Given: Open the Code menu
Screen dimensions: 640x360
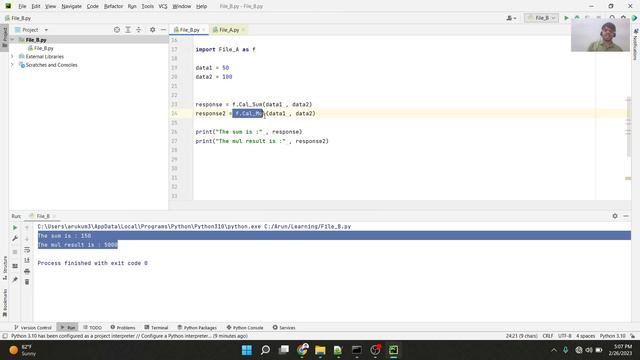Looking at the screenshot, I should point(93,6).
